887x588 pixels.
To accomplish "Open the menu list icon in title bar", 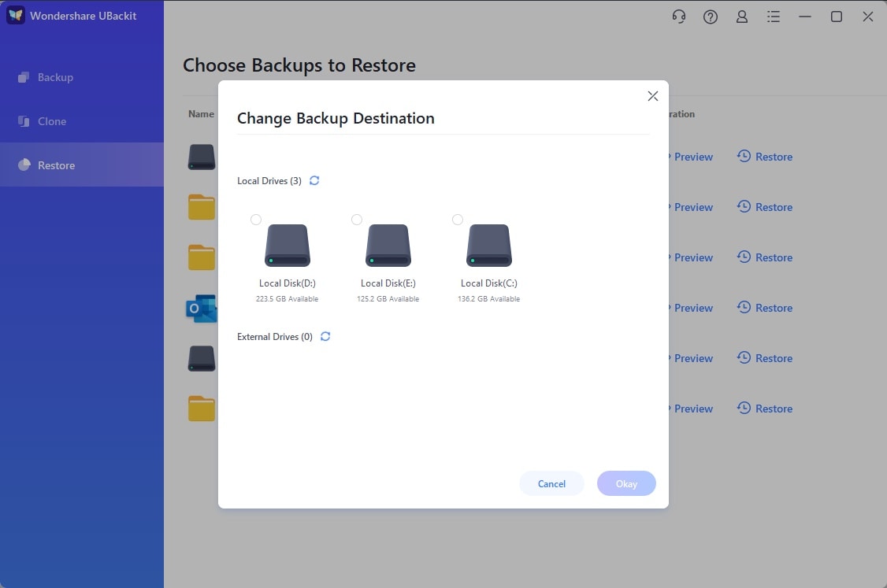I will pos(774,17).
